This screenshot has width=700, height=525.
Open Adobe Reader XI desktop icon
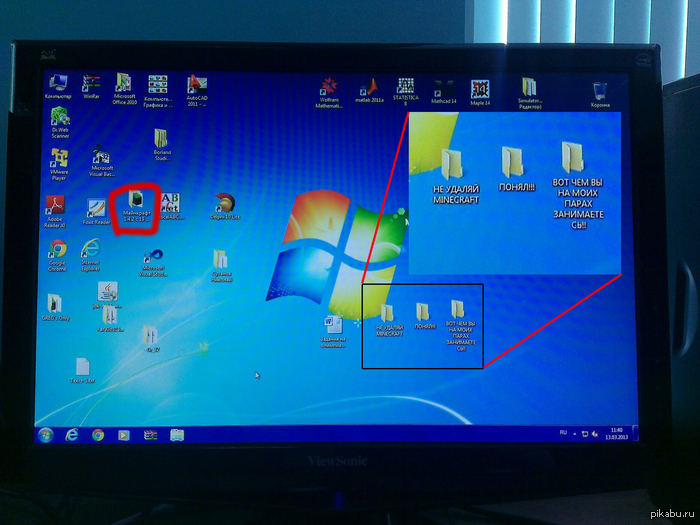click(x=54, y=209)
